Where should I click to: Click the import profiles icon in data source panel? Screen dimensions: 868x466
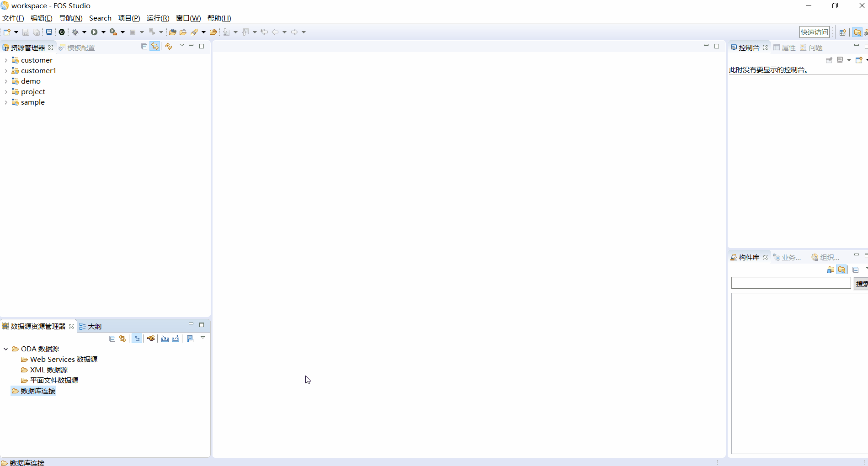[x=165, y=339]
